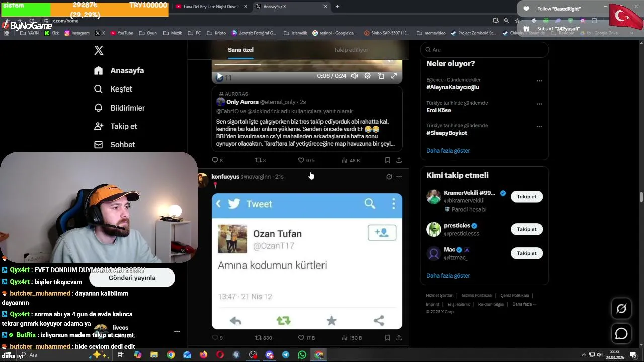Switch to the Sana özel tab

[x=240, y=50]
